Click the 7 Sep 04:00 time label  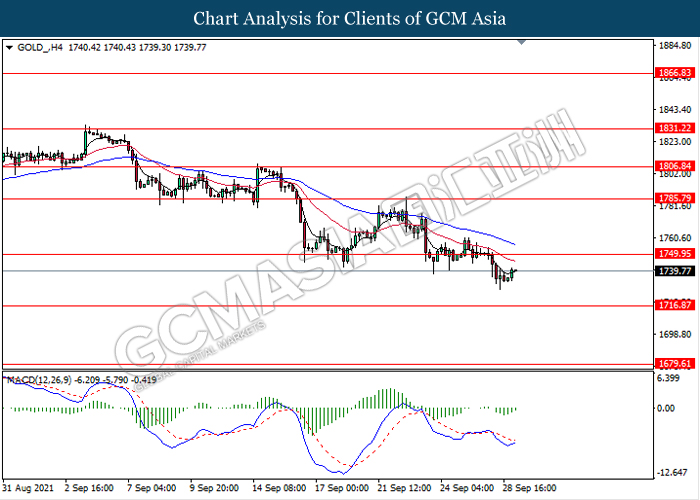click(151, 488)
